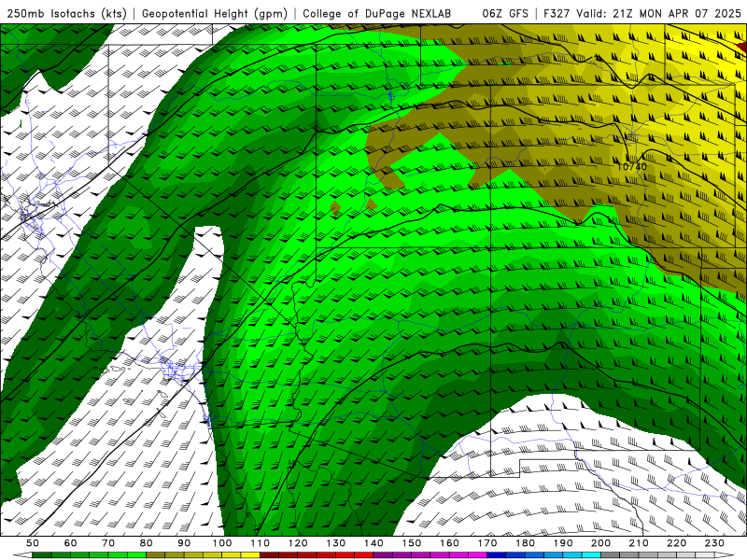This screenshot has height=560, width=747.
Task: Click the '120' value on the color scale
Action: pyautogui.click(x=298, y=543)
